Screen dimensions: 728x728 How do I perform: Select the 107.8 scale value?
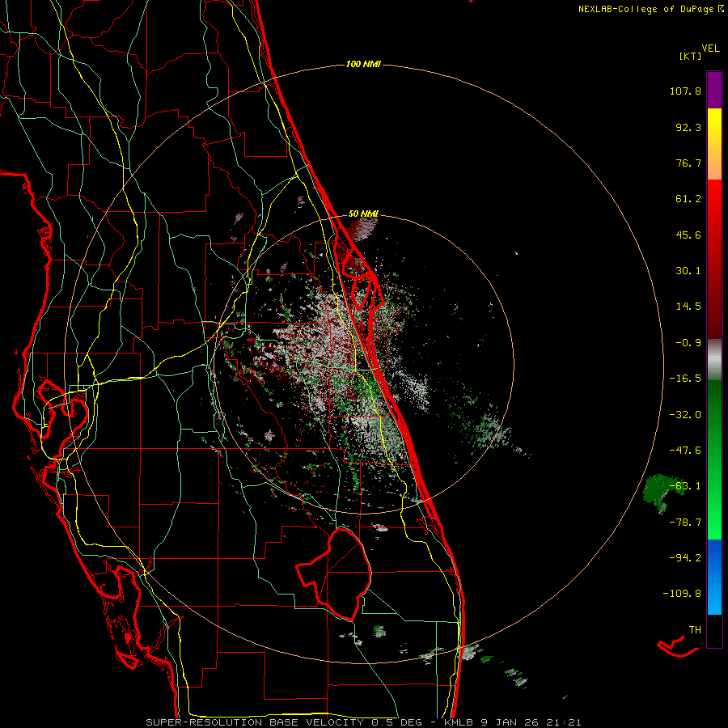pyautogui.click(x=685, y=91)
